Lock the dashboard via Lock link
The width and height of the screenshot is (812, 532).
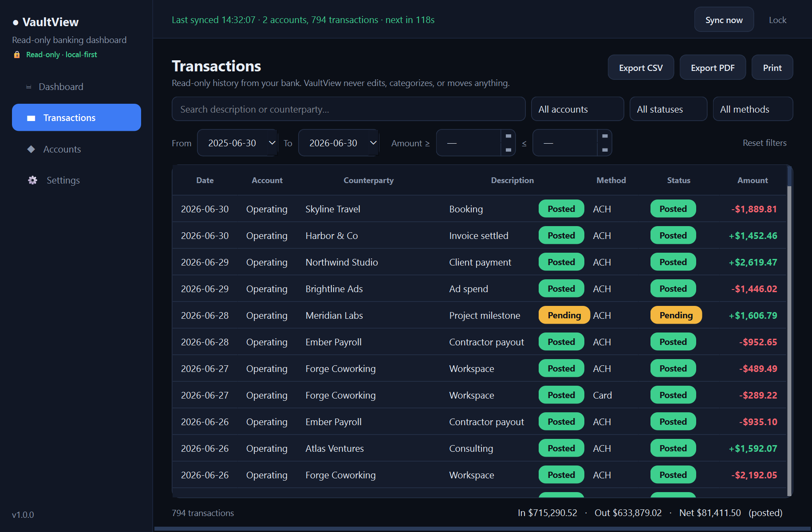coord(777,20)
